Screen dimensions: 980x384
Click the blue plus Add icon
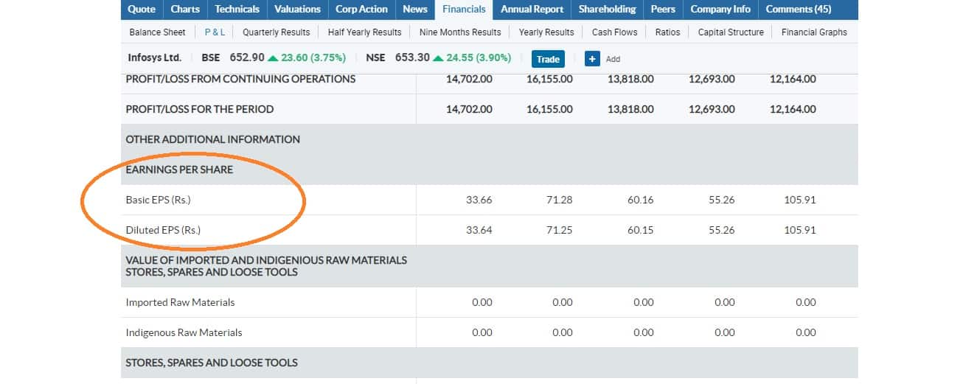592,59
